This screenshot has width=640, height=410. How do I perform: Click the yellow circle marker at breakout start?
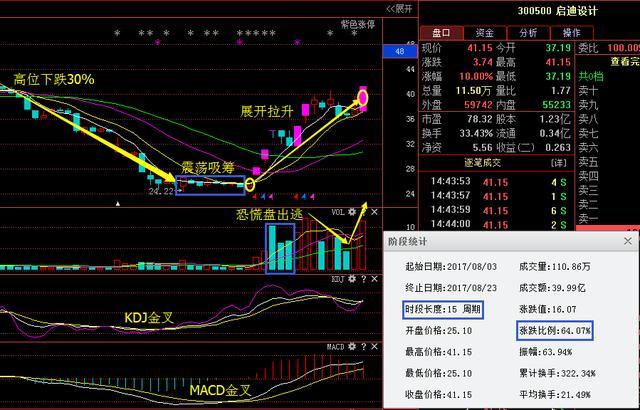click(250, 185)
